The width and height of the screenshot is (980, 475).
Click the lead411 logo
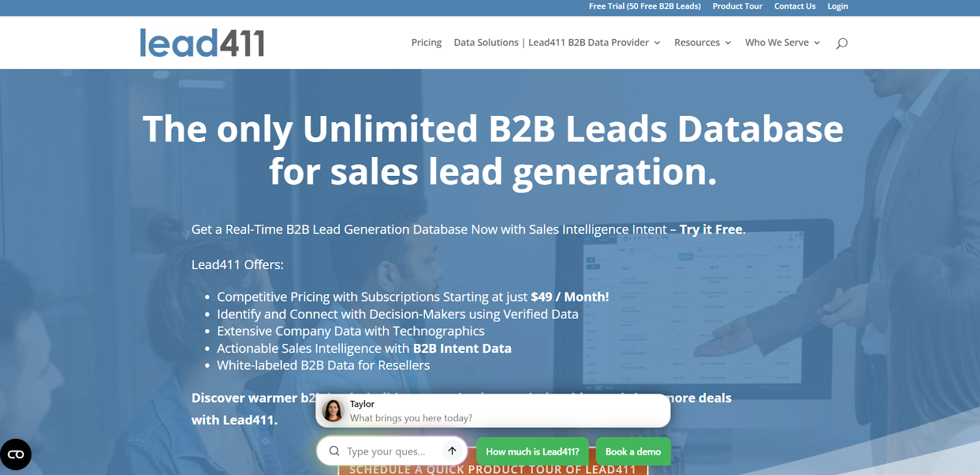pos(202,43)
